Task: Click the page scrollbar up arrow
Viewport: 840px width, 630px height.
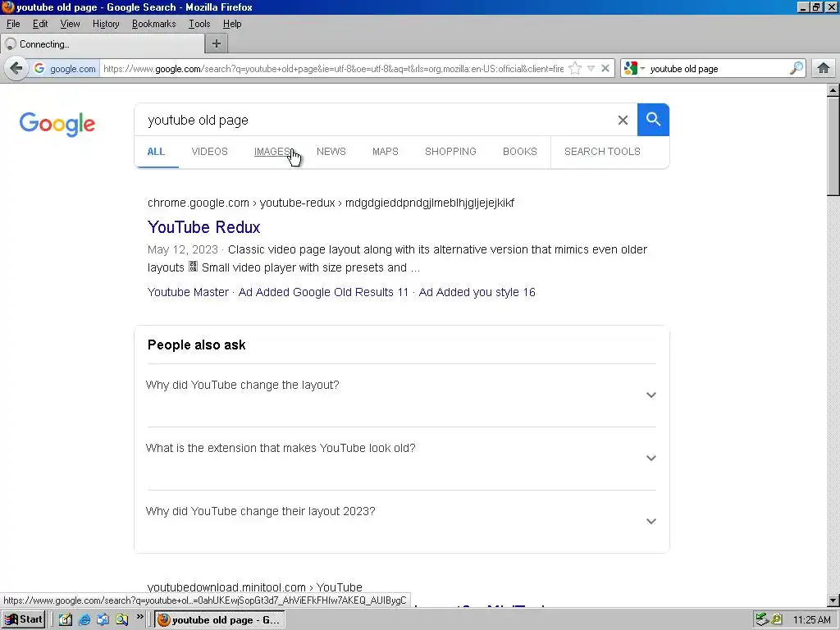Action: 833,90
